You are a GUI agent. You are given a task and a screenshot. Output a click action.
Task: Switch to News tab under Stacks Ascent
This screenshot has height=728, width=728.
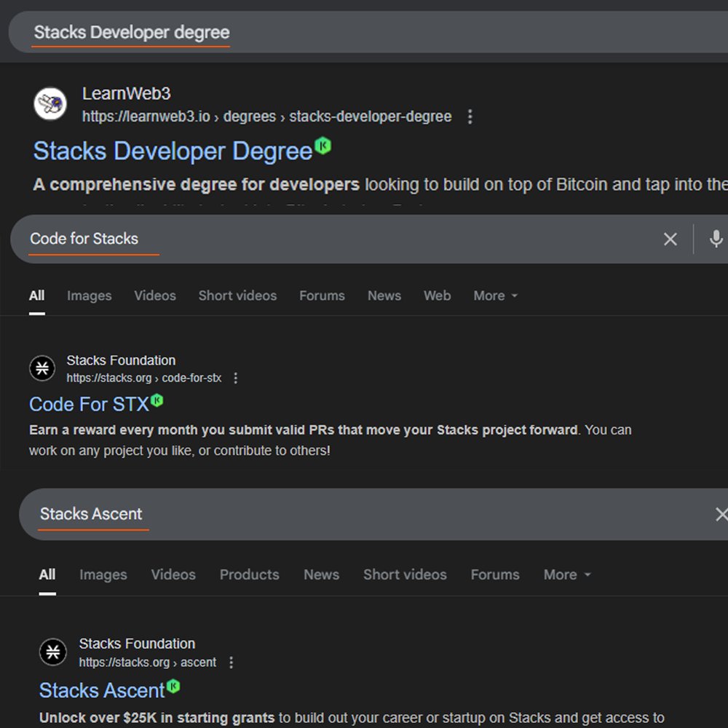321,575
